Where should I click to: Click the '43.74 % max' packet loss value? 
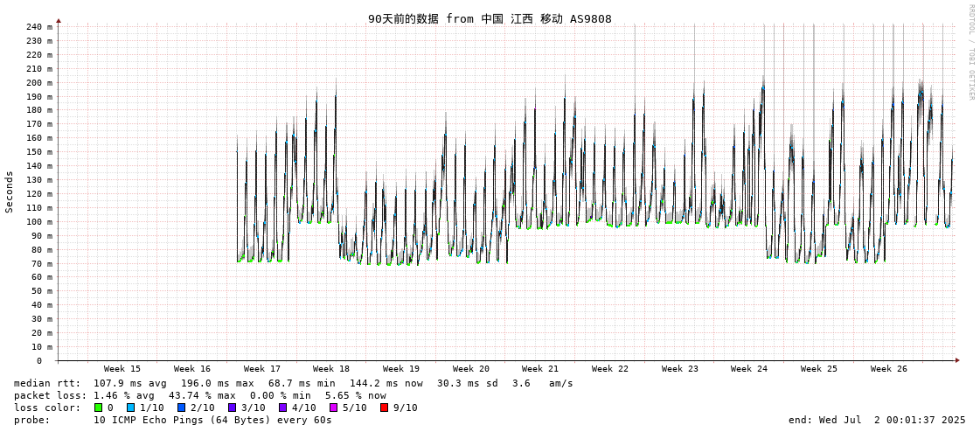pos(203,395)
